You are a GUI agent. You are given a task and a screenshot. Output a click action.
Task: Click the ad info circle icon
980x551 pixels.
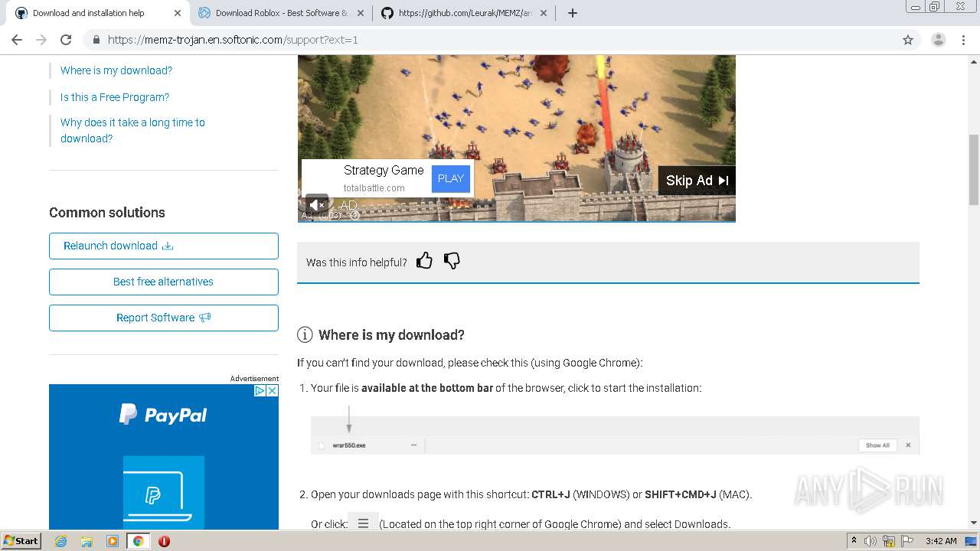(354, 215)
